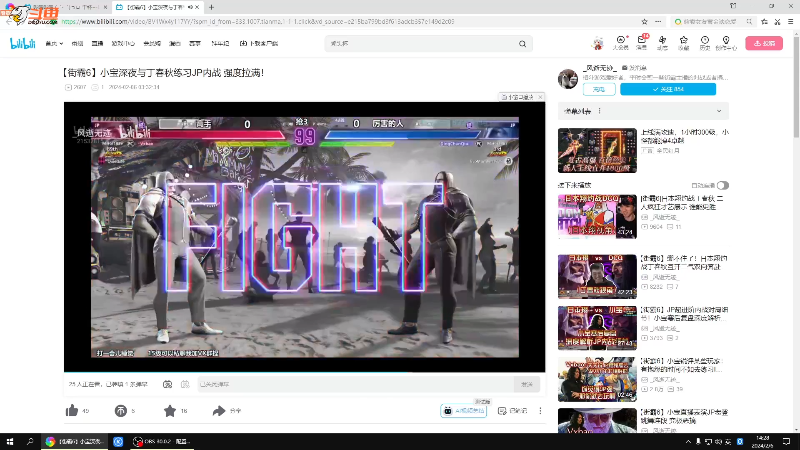800x450 pixels.
Task: Open the bilibili home logo
Action: click(x=22, y=43)
